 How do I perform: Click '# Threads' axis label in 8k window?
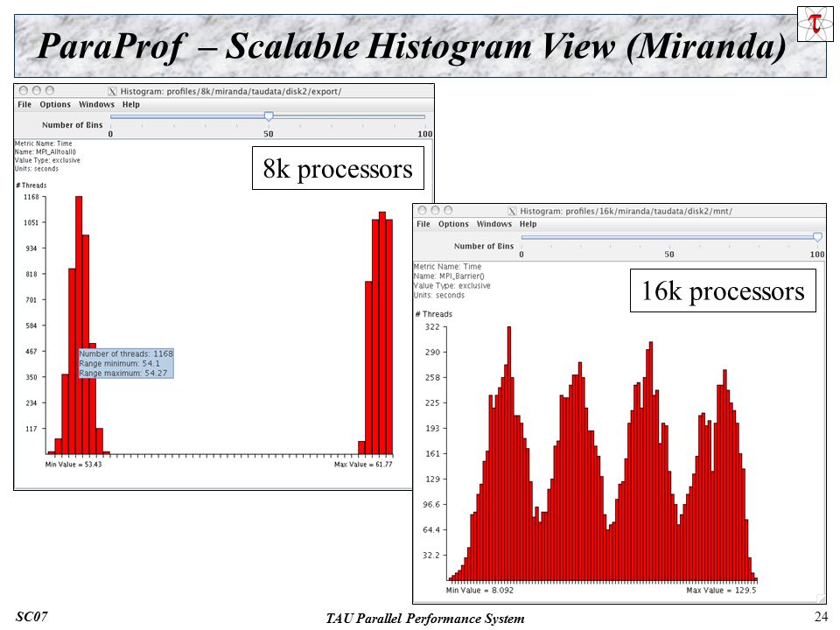point(31,185)
